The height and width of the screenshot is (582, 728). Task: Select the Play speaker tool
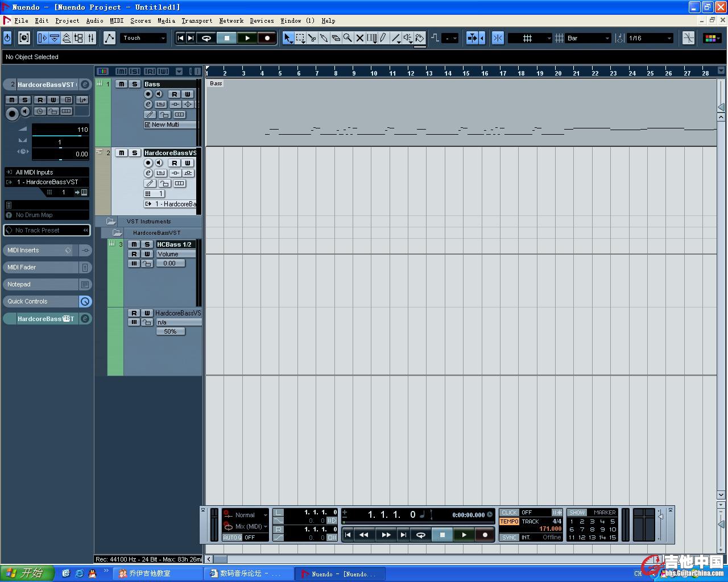pyautogui.click(x=408, y=38)
